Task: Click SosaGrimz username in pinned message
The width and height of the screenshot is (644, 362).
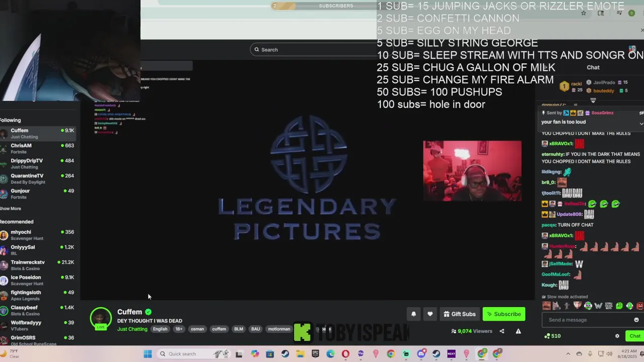Action: coord(602,113)
